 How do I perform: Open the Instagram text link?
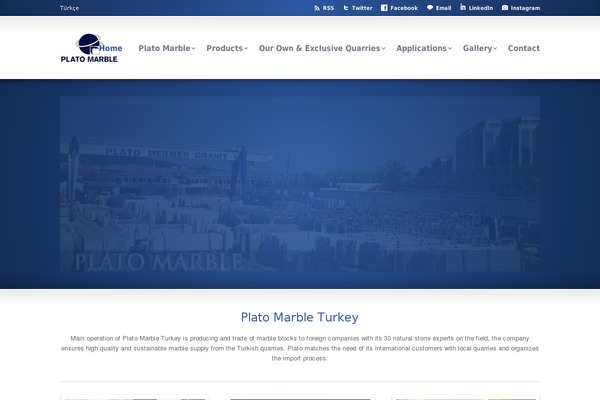[525, 8]
